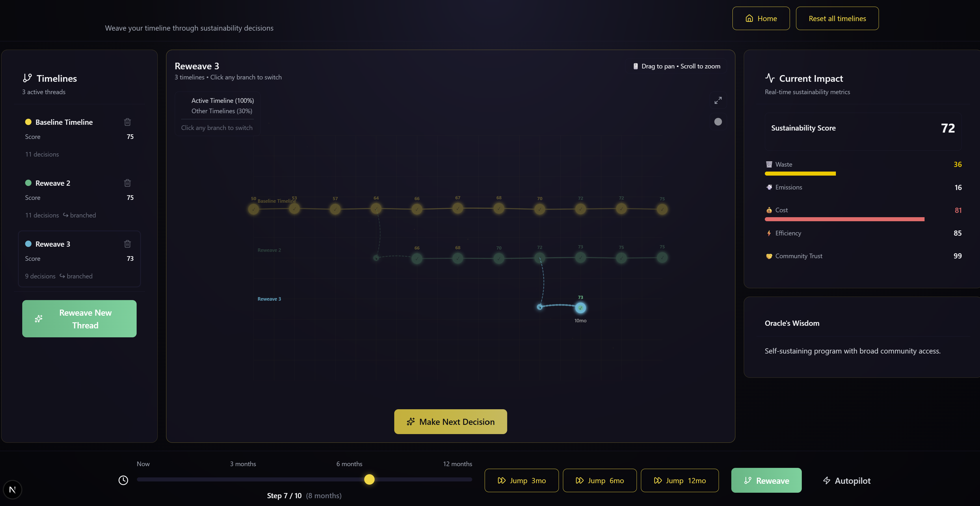Click trash icon for Reweave 2
Screen dimensions: 980x506
click(127, 183)
